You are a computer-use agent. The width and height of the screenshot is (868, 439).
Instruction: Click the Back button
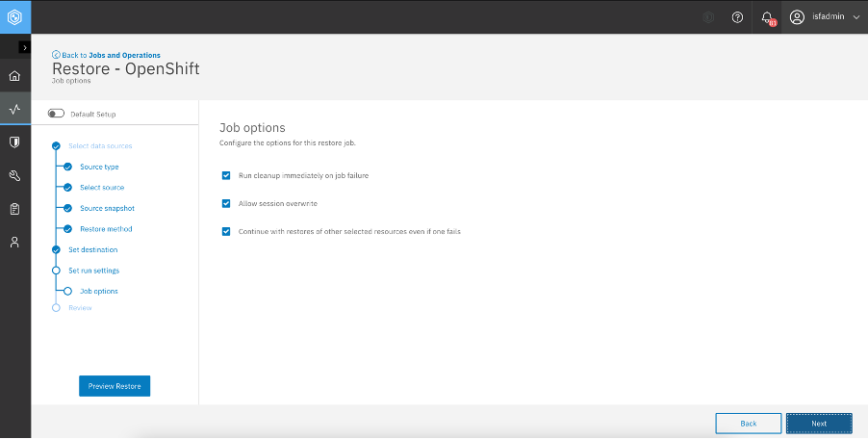pyautogui.click(x=749, y=424)
